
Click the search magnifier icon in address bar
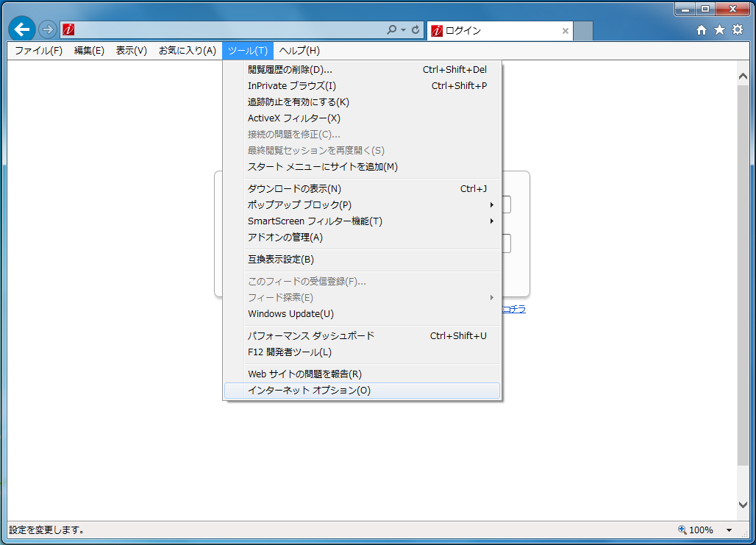click(391, 30)
